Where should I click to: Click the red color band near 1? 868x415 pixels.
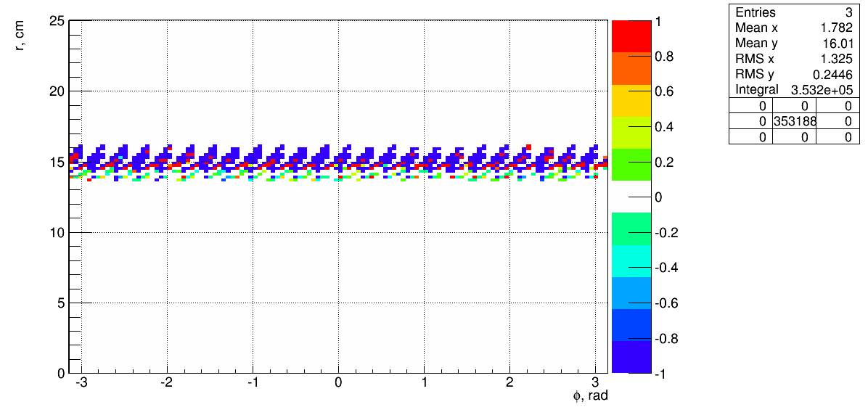coord(631,36)
